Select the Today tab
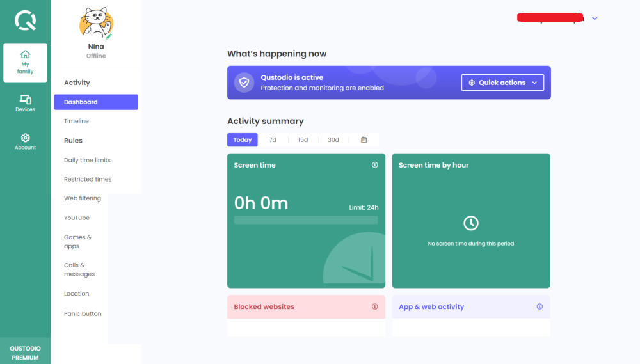 (x=243, y=139)
